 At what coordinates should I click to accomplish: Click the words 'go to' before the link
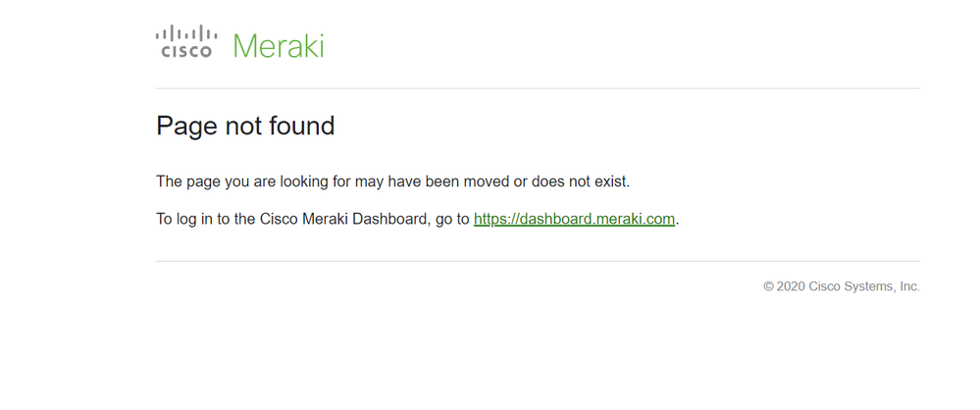452,220
